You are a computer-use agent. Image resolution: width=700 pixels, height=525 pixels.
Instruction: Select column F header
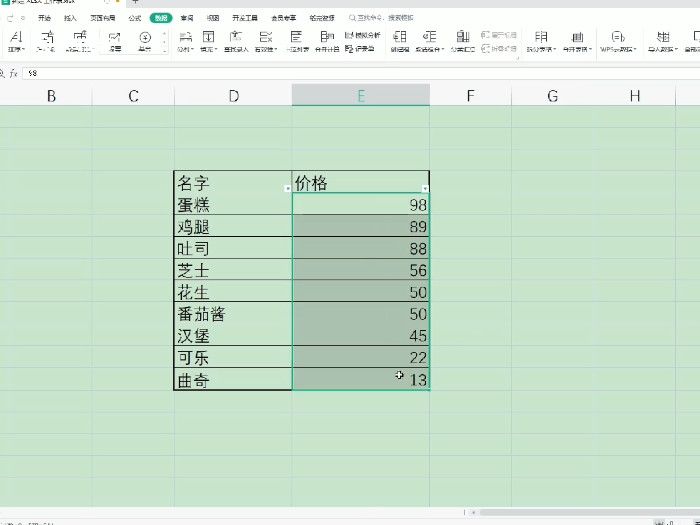click(x=471, y=96)
